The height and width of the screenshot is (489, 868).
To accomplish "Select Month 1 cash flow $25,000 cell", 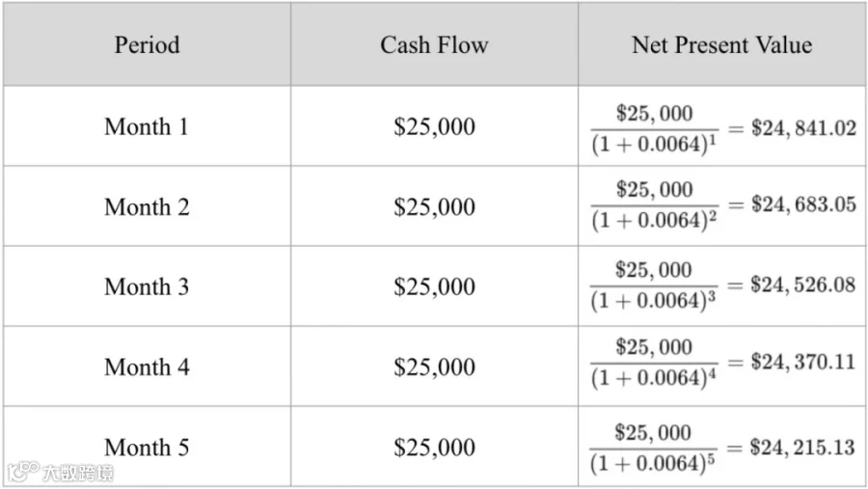I will click(435, 126).
